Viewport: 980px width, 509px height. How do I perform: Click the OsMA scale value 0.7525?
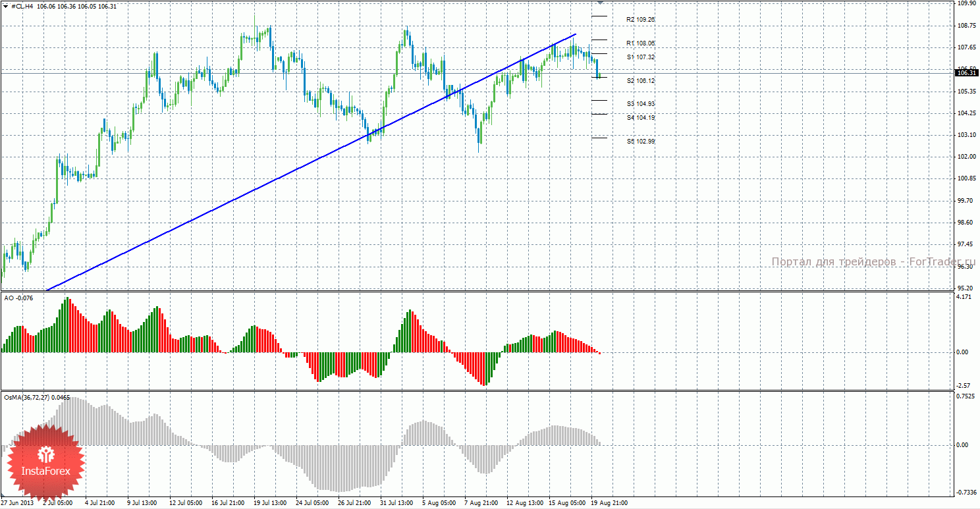966,396
